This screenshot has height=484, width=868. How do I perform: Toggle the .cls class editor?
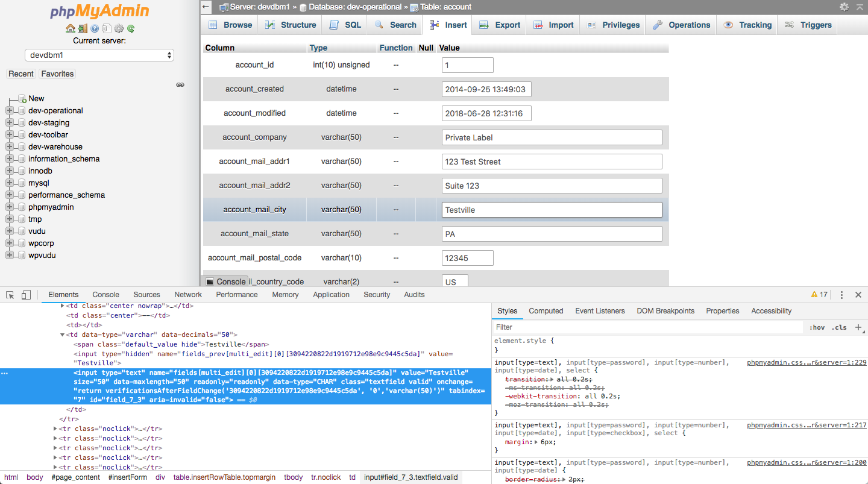[x=839, y=327]
